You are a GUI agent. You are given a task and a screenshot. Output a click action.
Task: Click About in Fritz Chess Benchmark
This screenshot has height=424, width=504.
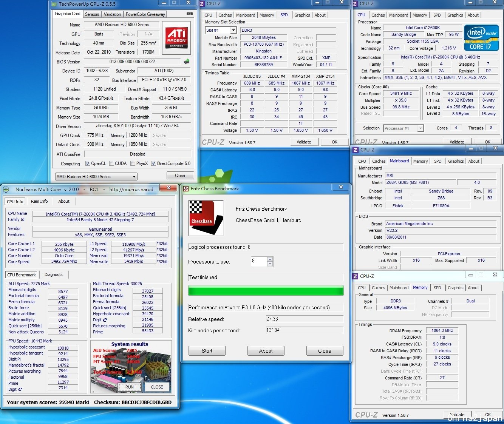point(266,351)
